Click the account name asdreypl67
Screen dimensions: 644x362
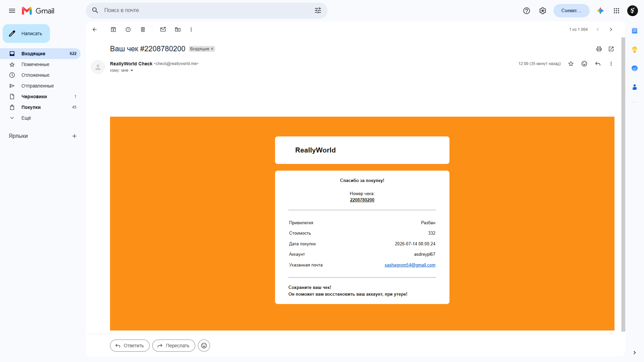pyautogui.click(x=425, y=254)
